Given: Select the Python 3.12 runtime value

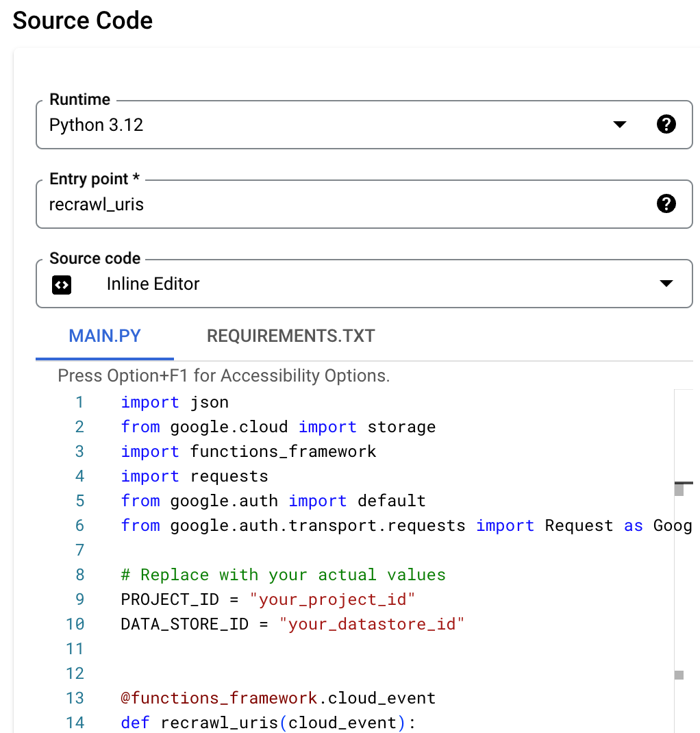Looking at the screenshot, I should 97,125.
